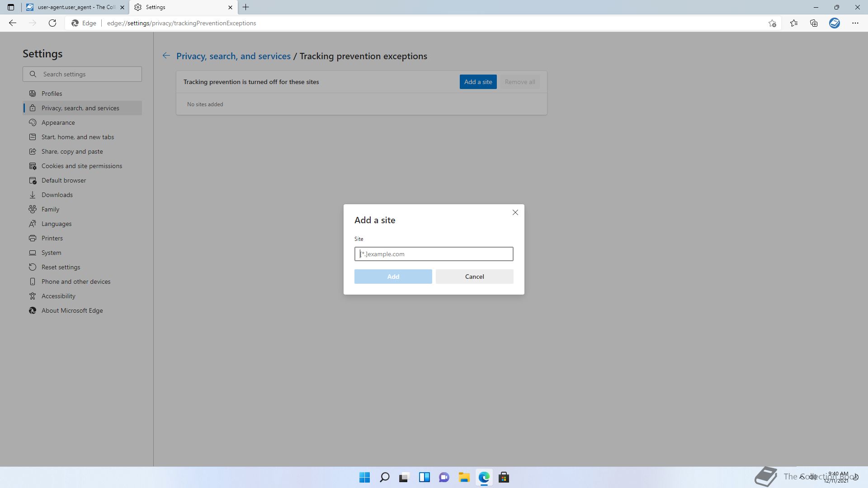Screen dimensions: 868x488
Task: Open Default browser settings
Action: pyautogui.click(x=82, y=180)
